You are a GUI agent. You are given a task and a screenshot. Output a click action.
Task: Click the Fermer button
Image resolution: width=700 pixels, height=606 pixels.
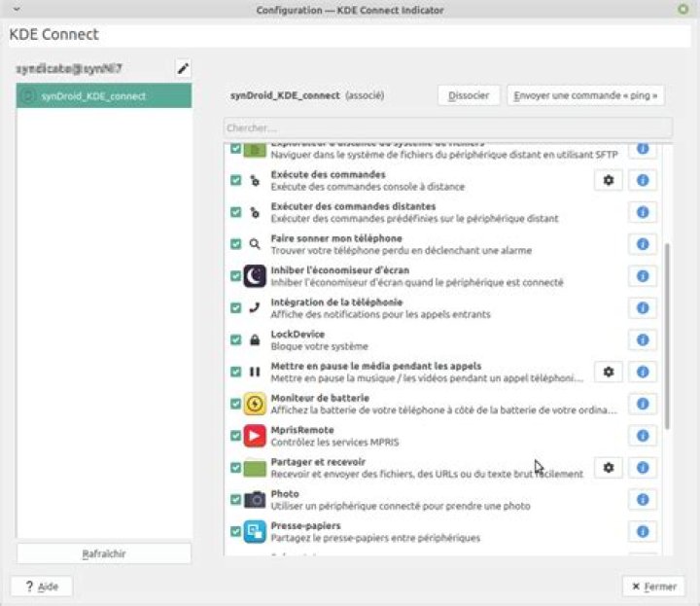653,587
